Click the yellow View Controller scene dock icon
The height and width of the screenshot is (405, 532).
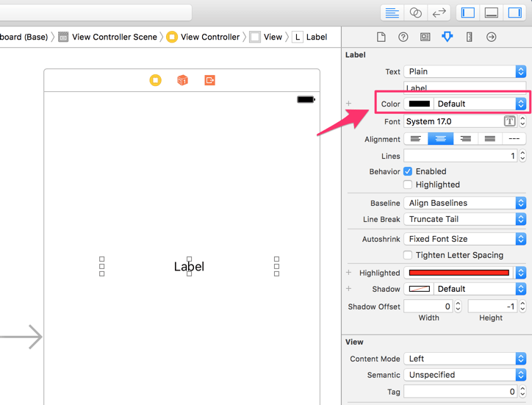[155, 80]
